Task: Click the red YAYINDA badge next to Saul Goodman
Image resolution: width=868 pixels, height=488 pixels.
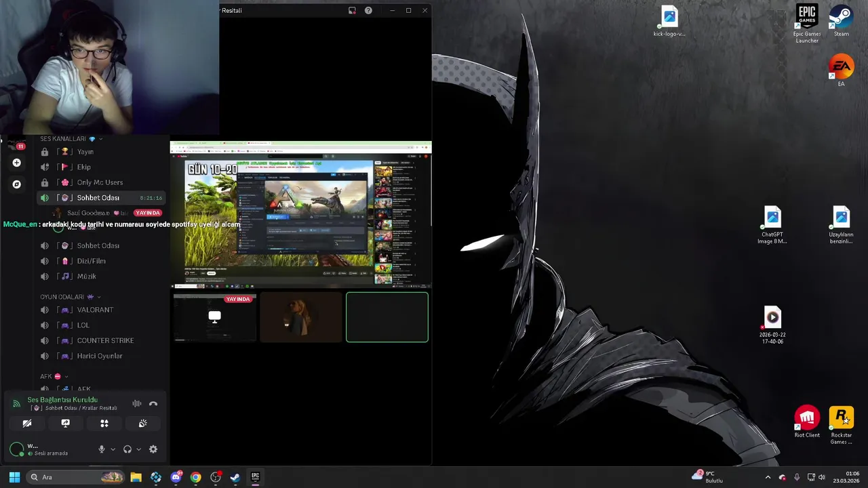Action: (x=147, y=213)
